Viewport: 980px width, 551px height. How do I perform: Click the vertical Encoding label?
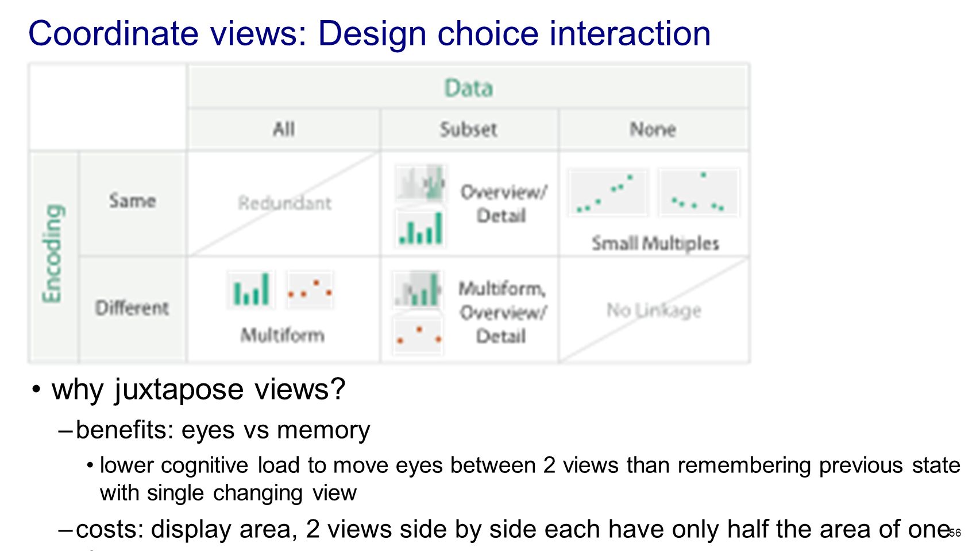52,253
